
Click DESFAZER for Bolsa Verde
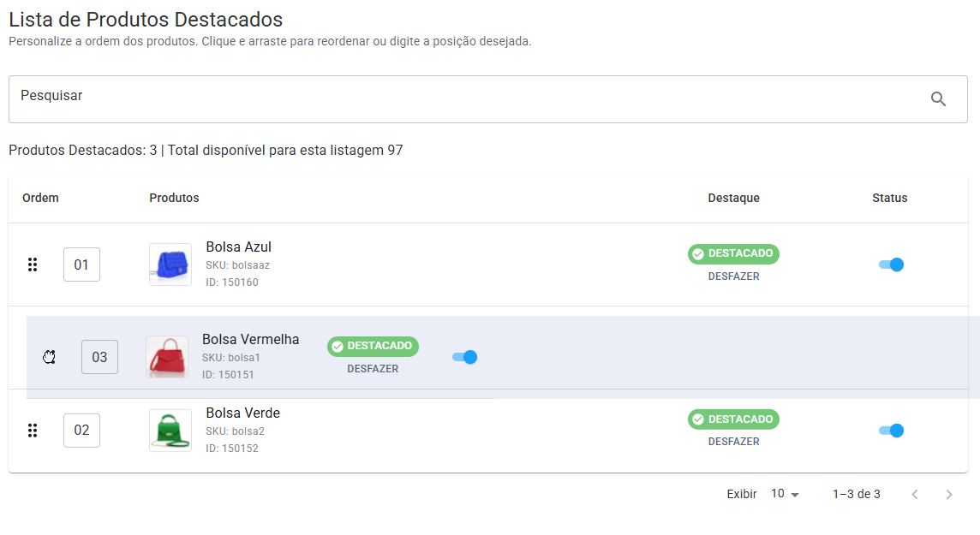pos(734,442)
